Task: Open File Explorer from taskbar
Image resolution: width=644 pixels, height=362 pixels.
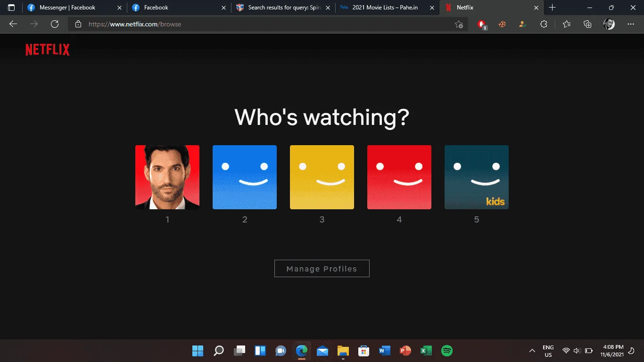Action: pyautogui.click(x=343, y=351)
